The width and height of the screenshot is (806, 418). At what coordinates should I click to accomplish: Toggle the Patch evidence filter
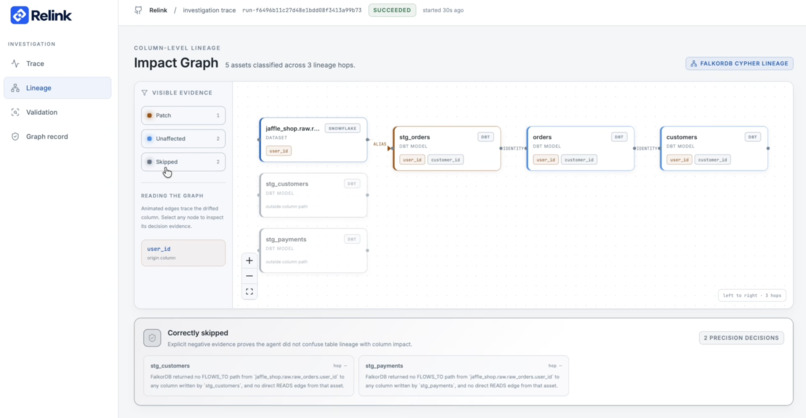[x=183, y=115]
